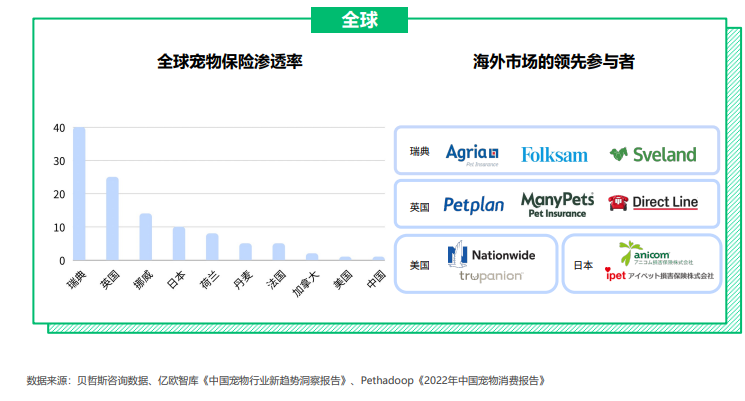Click the heading 海外市场的领先参与者
Screen dimensions: 745x401
tap(554, 62)
